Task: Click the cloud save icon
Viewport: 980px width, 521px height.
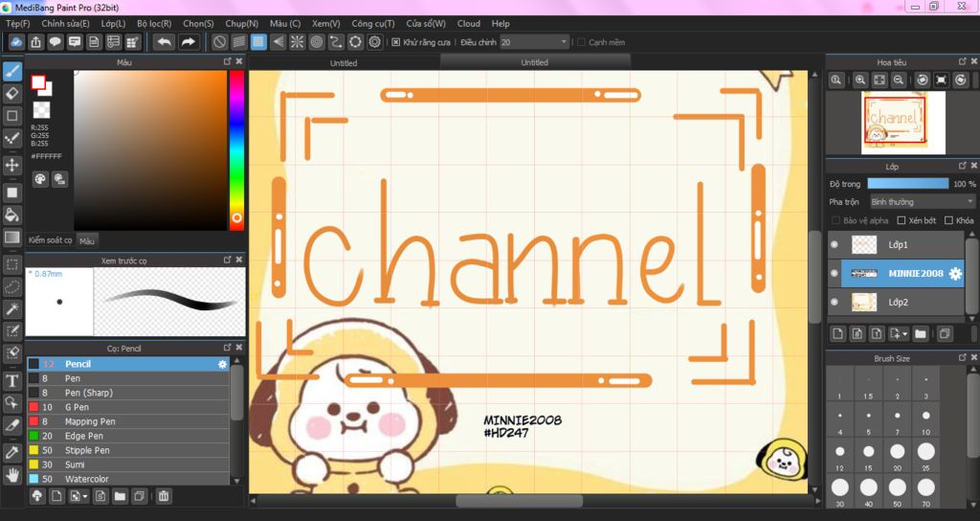Action: (x=16, y=42)
